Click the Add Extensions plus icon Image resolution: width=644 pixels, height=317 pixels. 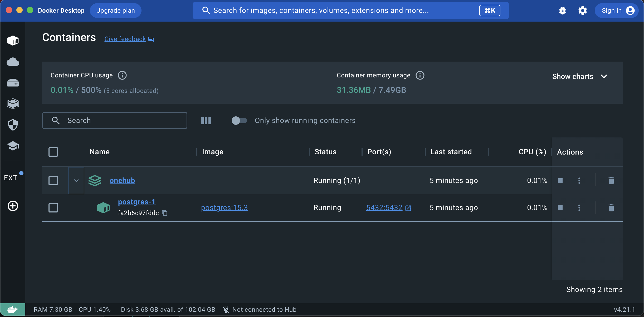coord(13,206)
